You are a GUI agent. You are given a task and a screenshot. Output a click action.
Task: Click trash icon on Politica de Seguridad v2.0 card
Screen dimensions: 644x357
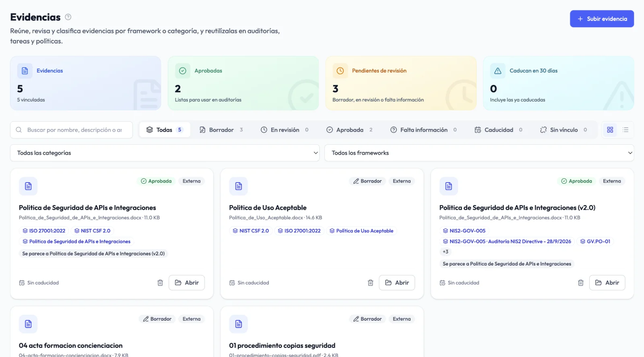(580, 283)
